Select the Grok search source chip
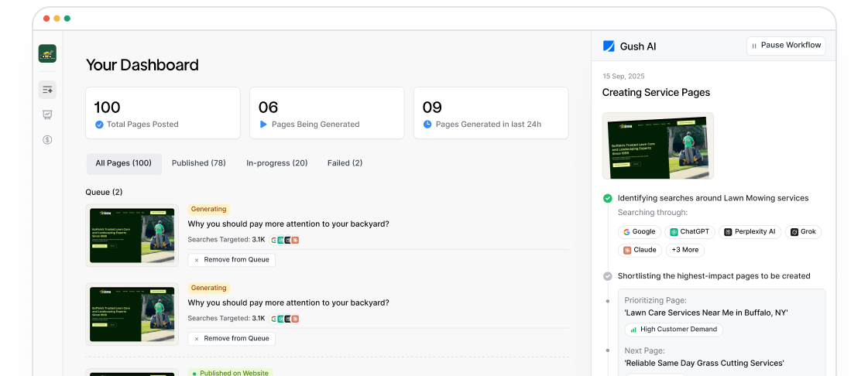This screenshot has width=868, height=376. pyautogui.click(x=803, y=232)
